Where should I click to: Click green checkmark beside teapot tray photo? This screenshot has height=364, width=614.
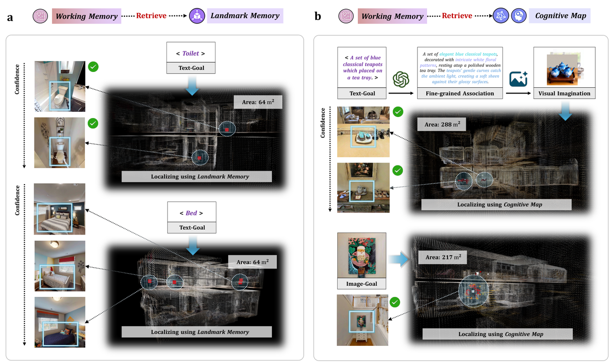pyautogui.click(x=398, y=112)
